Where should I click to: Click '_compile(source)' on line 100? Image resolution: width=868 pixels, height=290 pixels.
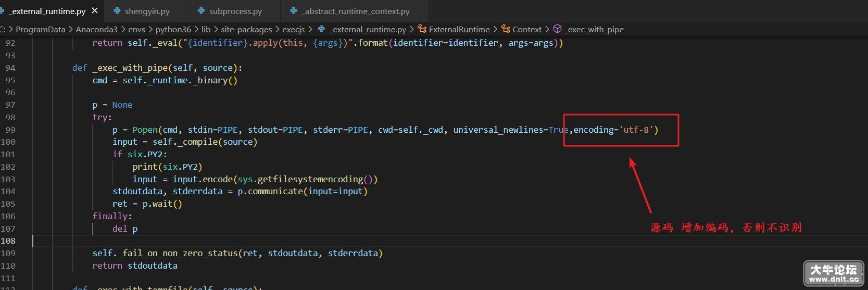pos(217,142)
